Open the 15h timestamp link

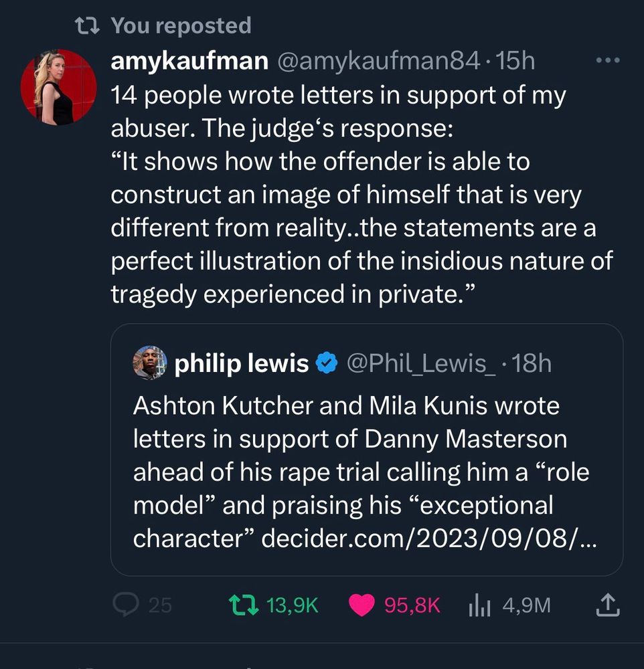(517, 62)
